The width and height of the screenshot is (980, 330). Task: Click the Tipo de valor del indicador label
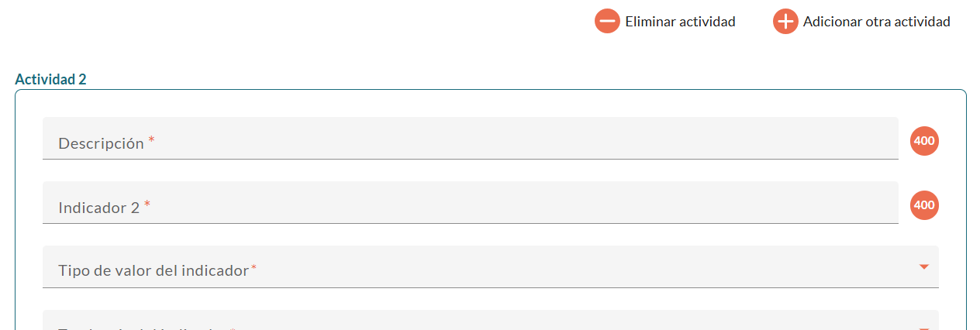click(153, 271)
